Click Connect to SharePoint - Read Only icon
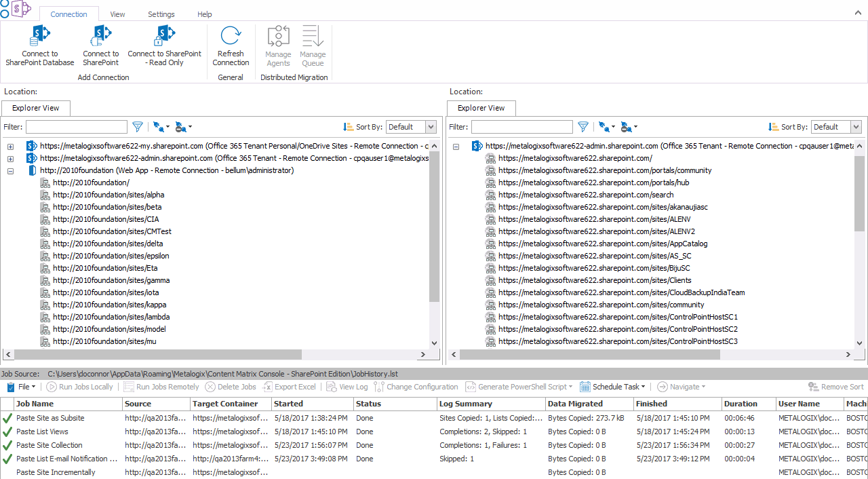 click(x=164, y=37)
